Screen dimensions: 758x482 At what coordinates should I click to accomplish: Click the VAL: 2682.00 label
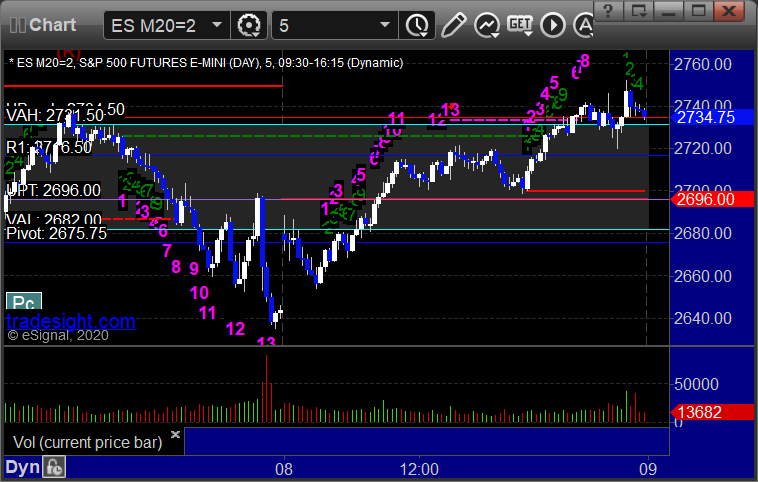54,220
